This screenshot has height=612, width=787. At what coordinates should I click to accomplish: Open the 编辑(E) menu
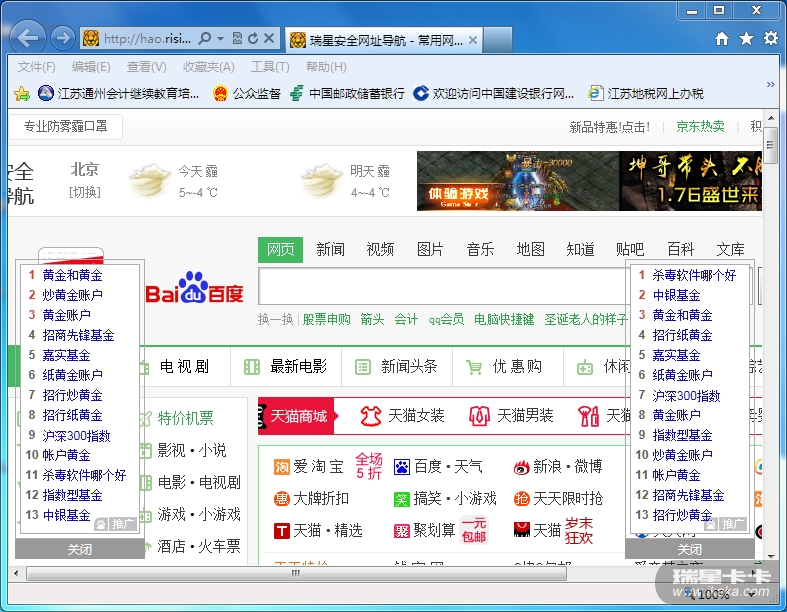click(x=91, y=67)
